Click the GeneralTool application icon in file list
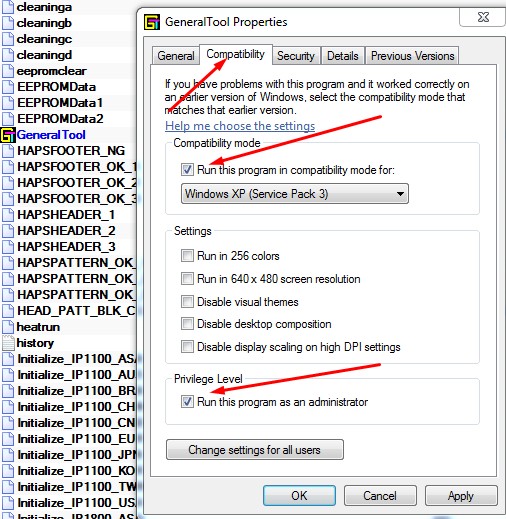This screenshot has width=506, height=519. [x=8, y=135]
